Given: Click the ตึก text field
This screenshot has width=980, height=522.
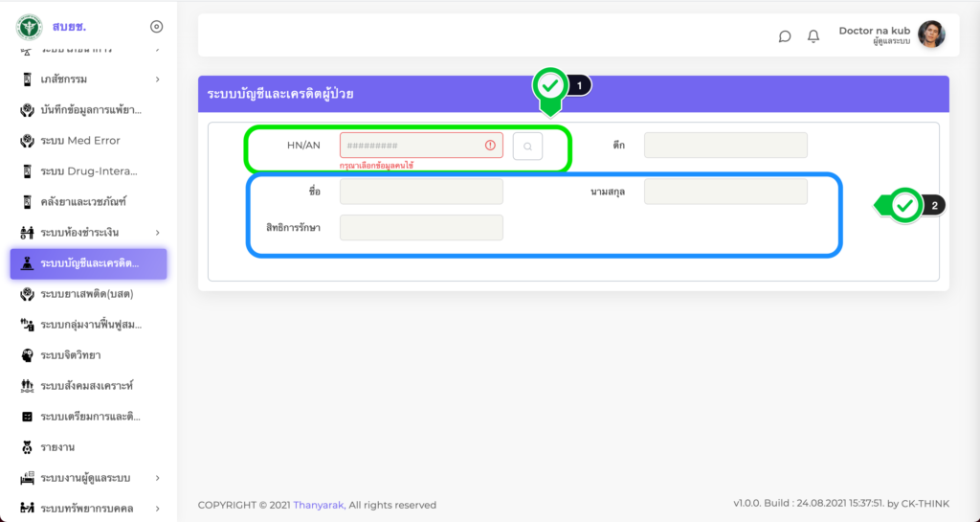Looking at the screenshot, I should pyautogui.click(x=725, y=146).
